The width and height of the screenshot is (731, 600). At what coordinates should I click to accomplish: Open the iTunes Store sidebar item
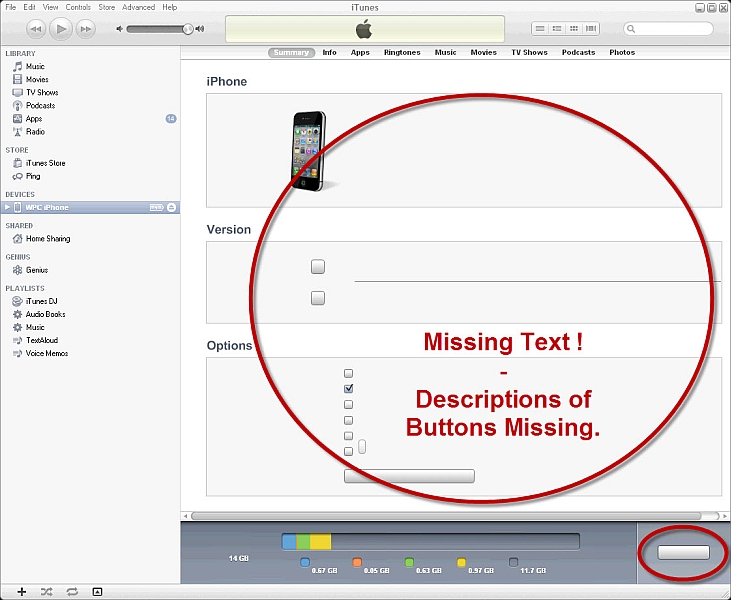(45, 163)
